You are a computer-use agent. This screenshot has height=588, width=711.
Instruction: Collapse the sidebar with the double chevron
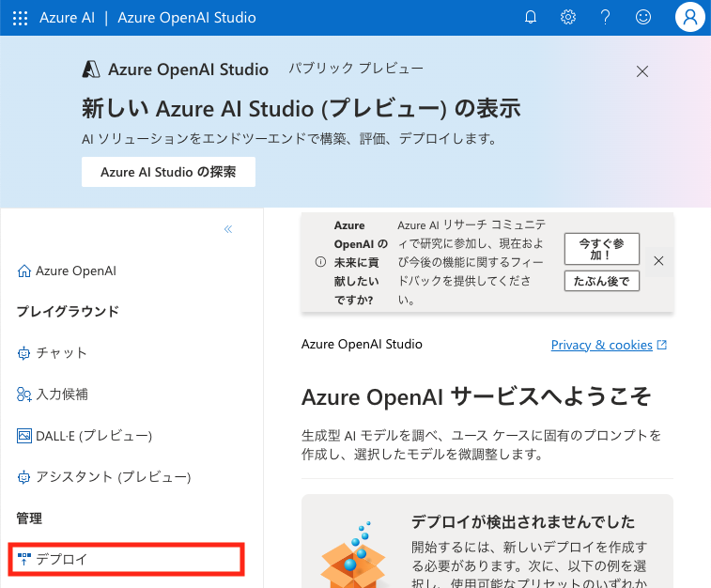click(228, 229)
